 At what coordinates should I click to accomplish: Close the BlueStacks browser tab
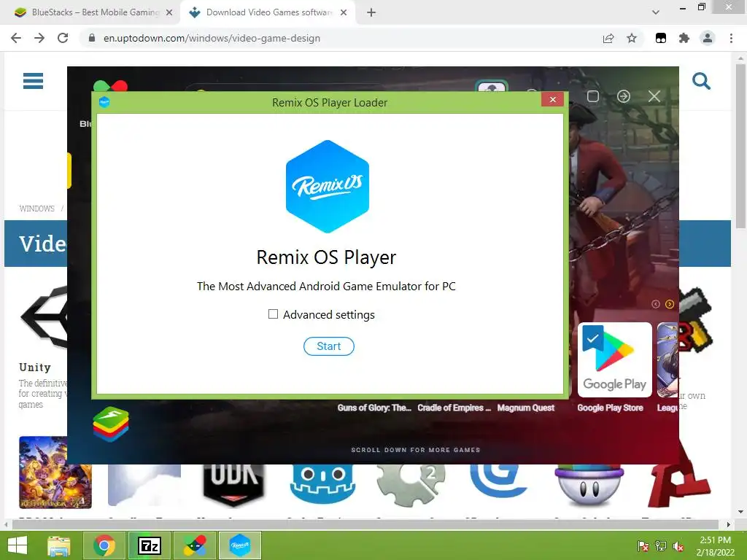point(169,12)
